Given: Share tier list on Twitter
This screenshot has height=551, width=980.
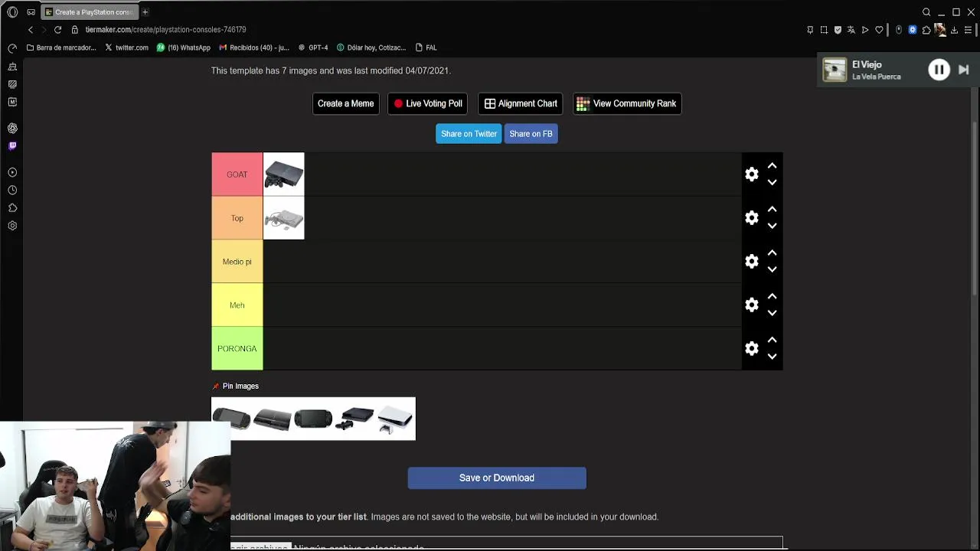Looking at the screenshot, I should 469,134.
